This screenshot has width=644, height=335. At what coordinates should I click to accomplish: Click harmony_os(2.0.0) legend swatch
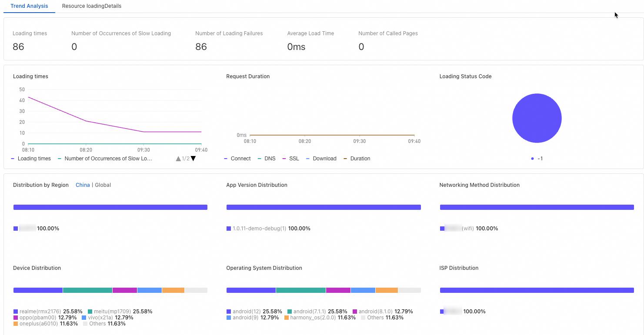coord(287,318)
